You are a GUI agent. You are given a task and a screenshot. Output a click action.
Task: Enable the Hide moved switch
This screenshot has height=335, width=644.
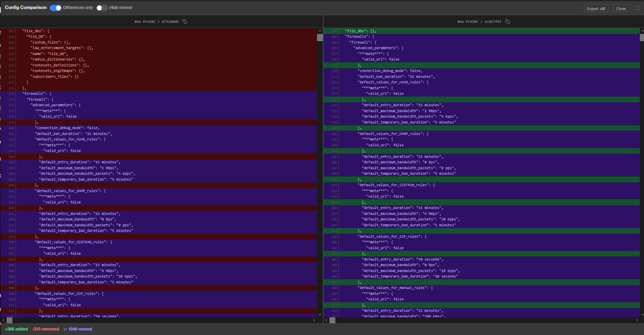102,8
